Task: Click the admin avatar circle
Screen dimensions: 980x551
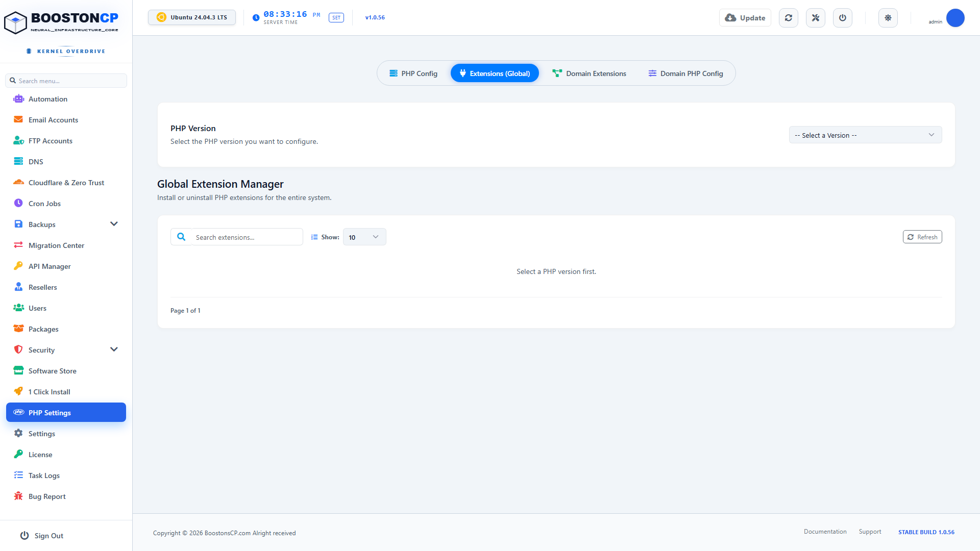Action: coord(955,18)
